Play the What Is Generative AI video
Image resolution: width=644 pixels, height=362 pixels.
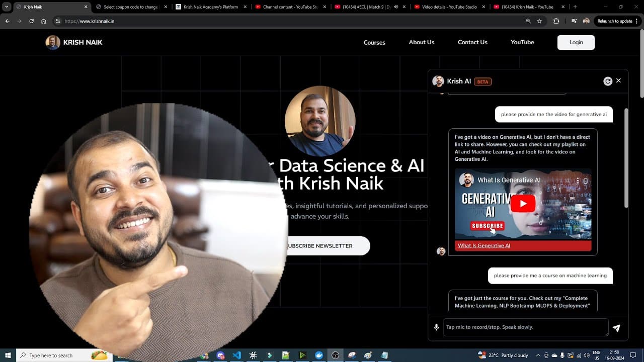(x=523, y=204)
